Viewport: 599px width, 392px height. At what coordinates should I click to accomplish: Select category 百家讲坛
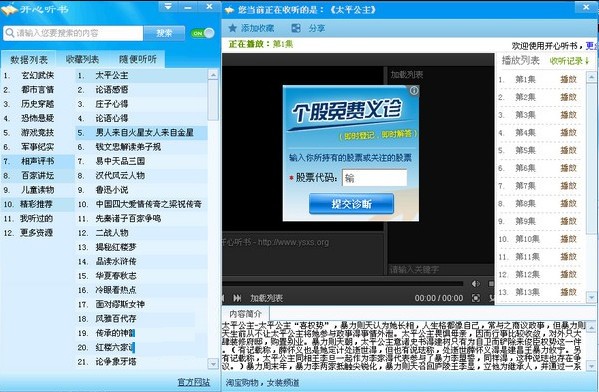[x=38, y=176]
